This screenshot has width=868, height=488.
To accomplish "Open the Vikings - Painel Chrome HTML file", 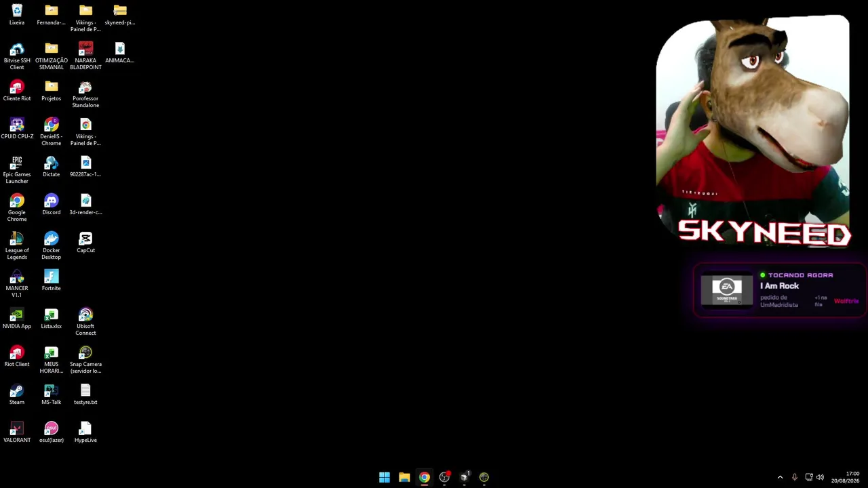I will point(85,132).
